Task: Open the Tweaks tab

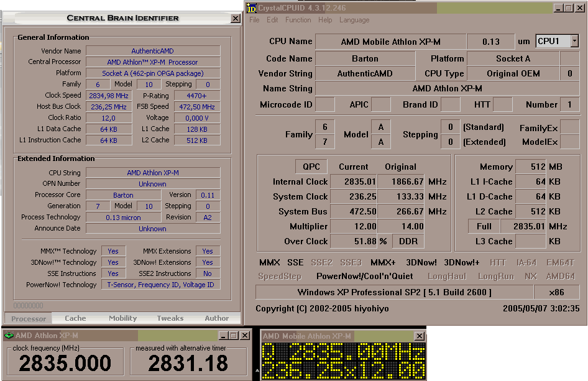Action: pyautogui.click(x=170, y=318)
